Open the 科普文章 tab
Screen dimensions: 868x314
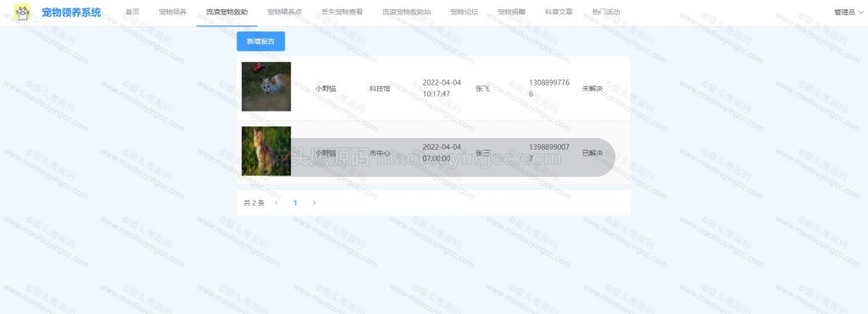click(x=559, y=12)
